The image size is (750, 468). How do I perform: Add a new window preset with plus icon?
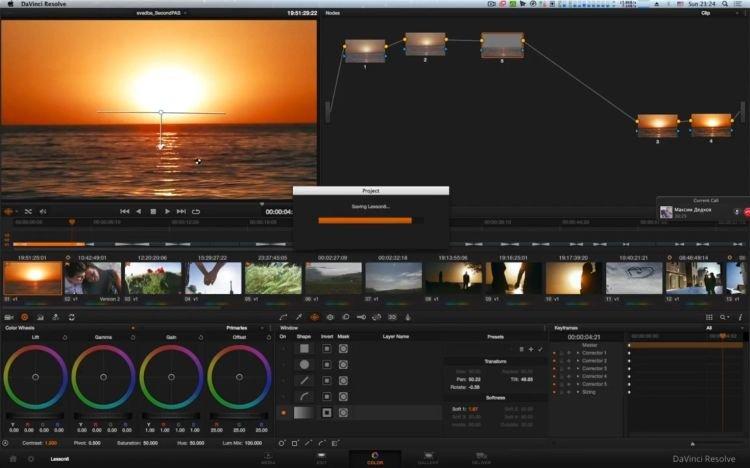531,349
